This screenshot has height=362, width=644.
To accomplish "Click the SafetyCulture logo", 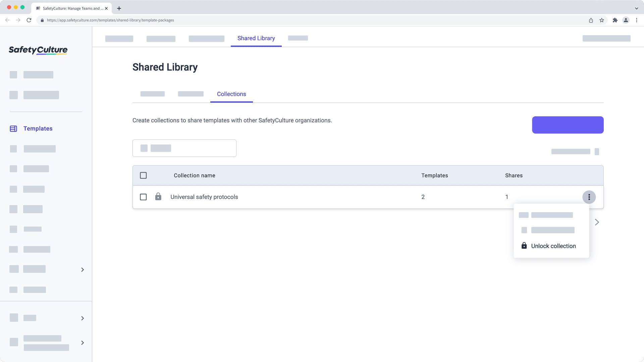I will [38, 50].
